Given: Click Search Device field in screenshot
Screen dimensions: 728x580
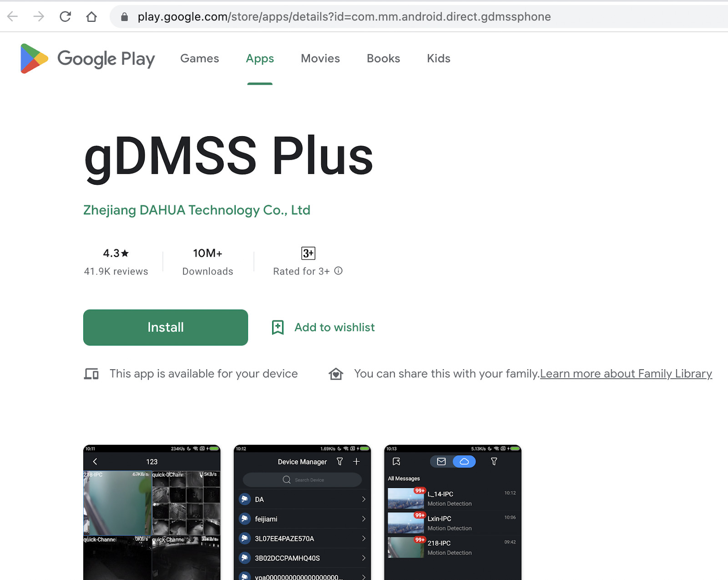Looking at the screenshot, I should point(302,480).
